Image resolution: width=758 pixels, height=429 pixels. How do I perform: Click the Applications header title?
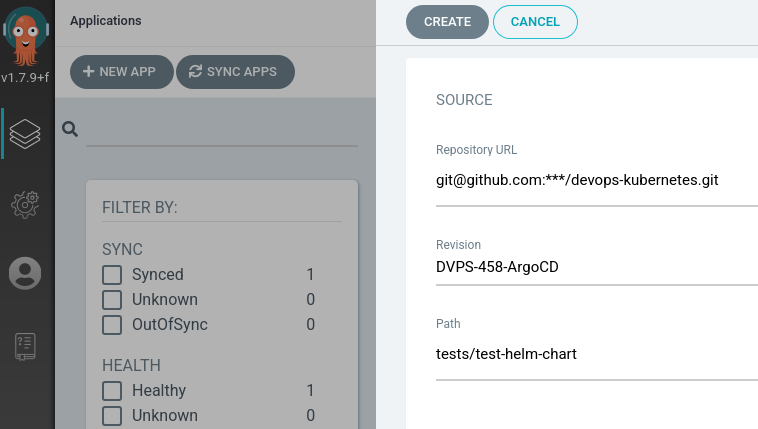[x=106, y=21]
